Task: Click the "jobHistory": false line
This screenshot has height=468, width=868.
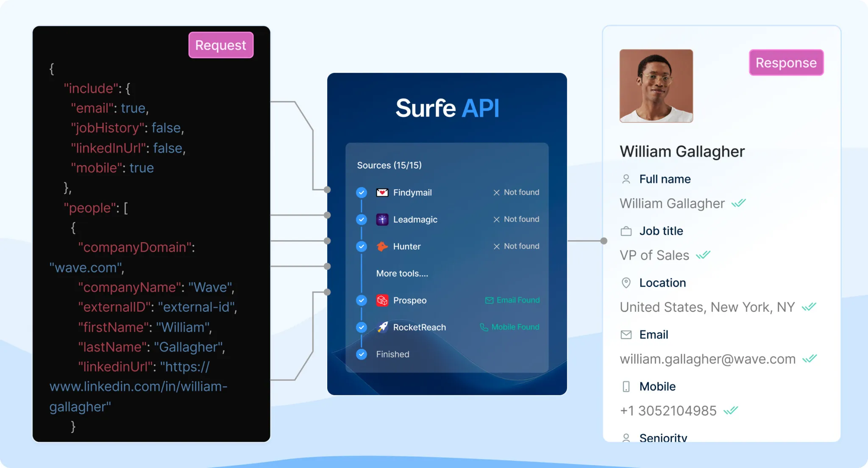Action: (x=128, y=128)
